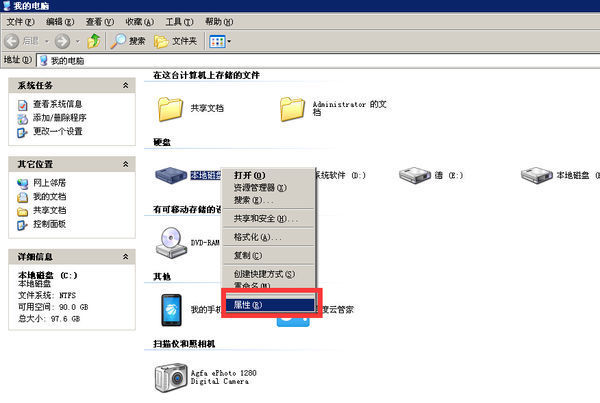The image size is (600, 403).
Task: Select the 我的手机 phone icon
Action: tap(171, 310)
